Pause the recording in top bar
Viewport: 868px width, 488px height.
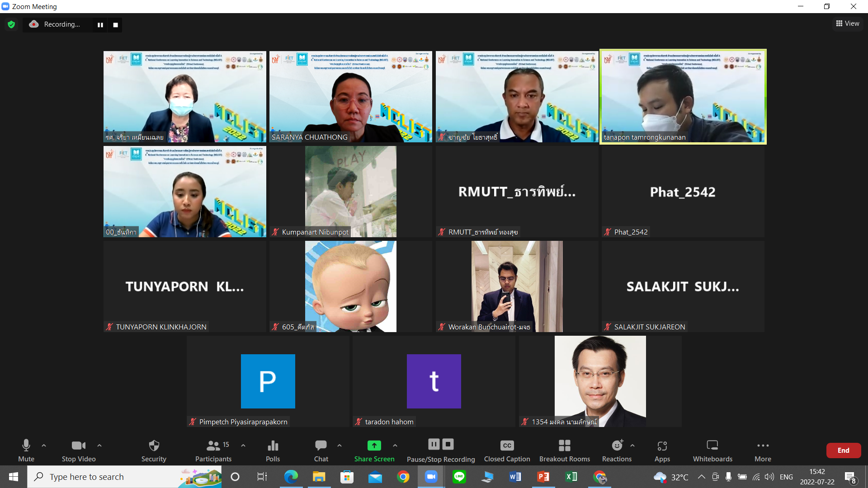(x=100, y=25)
